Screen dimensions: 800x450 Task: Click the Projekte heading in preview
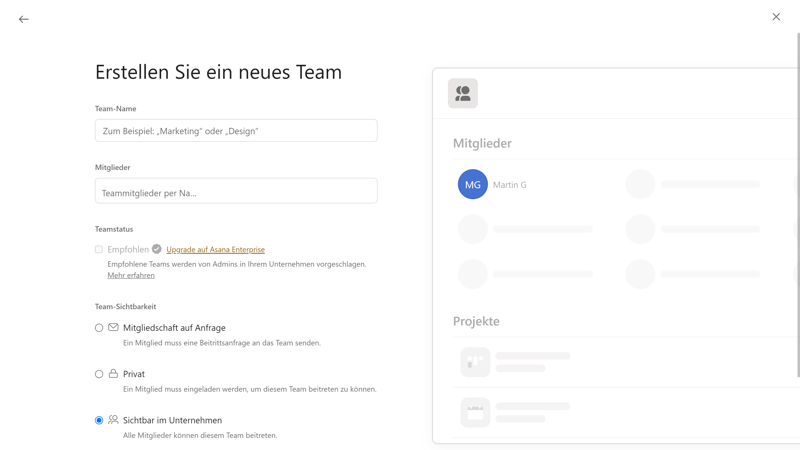(476, 321)
